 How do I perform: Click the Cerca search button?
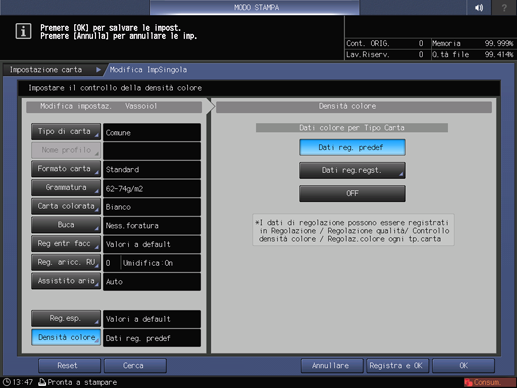[135, 366]
